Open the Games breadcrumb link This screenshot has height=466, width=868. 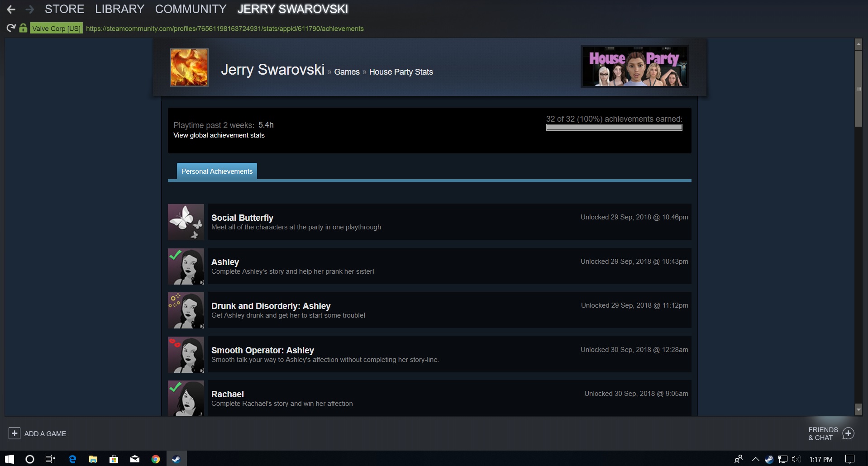click(347, 72)
